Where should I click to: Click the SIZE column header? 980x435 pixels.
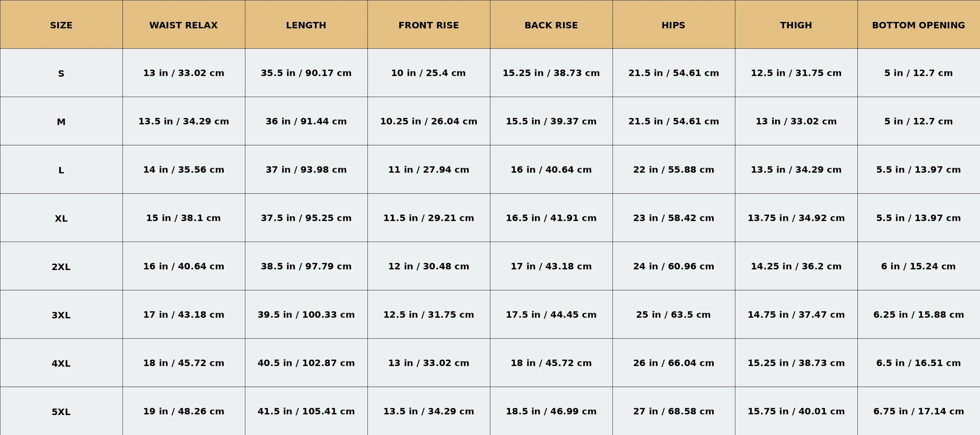pos(61,25)
